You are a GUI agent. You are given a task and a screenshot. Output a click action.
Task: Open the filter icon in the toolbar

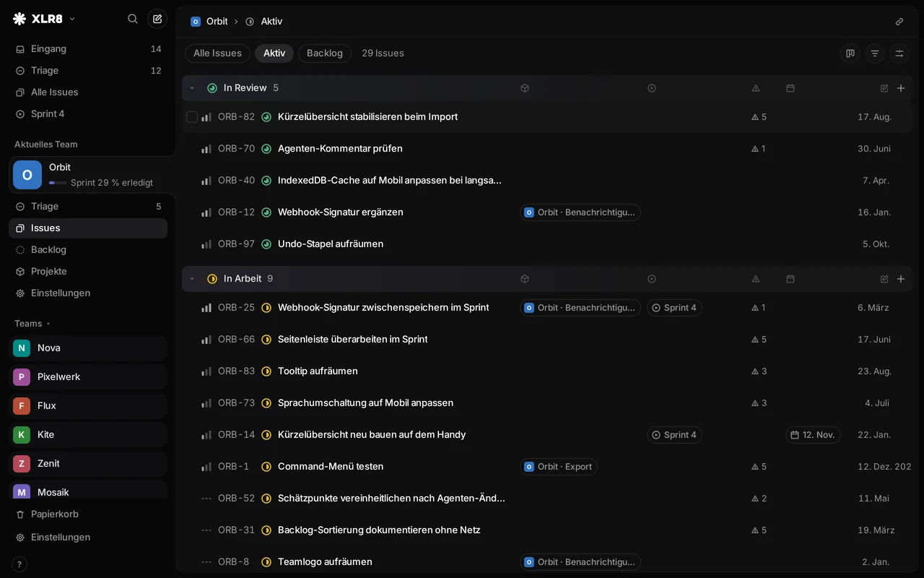pos(875,53)
